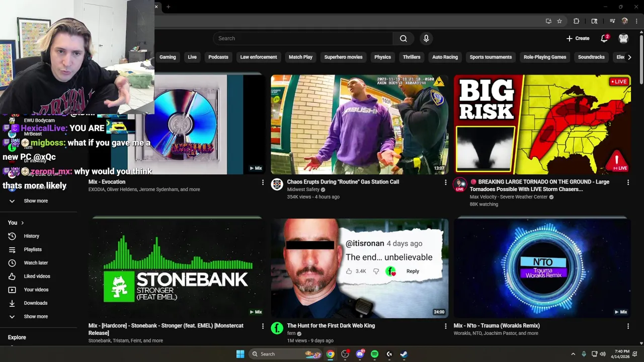The width and height of the screenshot is (644, 362).
Task: Open the tab search icon in Chrome toolbar
Action: click(x=594, y=21)
